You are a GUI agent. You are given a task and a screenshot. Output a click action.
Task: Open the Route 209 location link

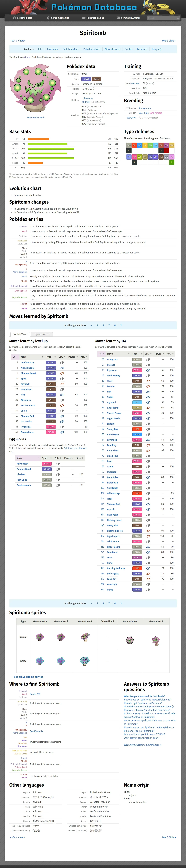pos(35,694)
